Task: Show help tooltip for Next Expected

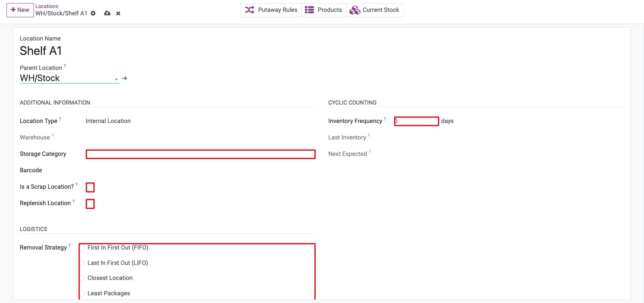Action: point(370,152)
